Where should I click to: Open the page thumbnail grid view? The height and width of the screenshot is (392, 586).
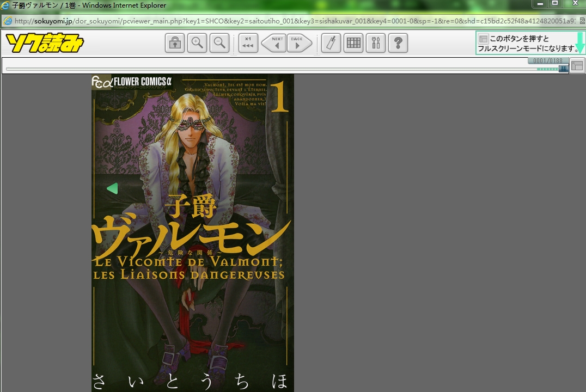click(353, 43)
